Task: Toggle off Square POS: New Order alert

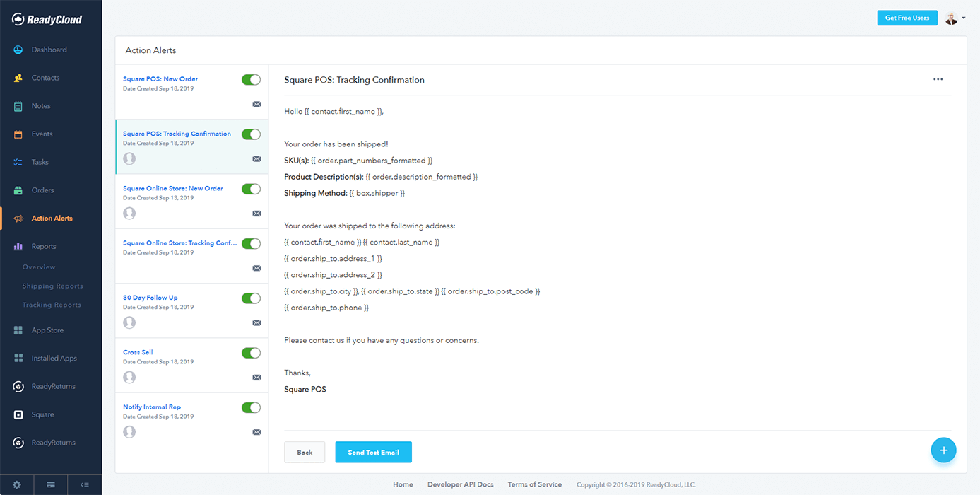Action: point(251,80)
